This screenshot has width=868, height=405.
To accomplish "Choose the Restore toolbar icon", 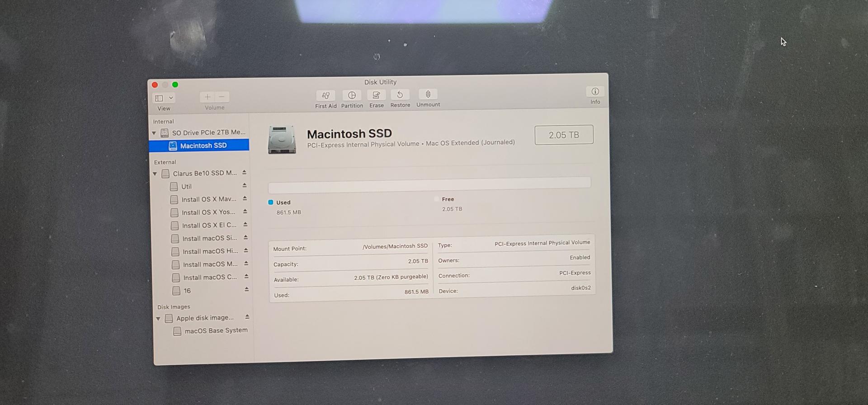I will (400, 94).
